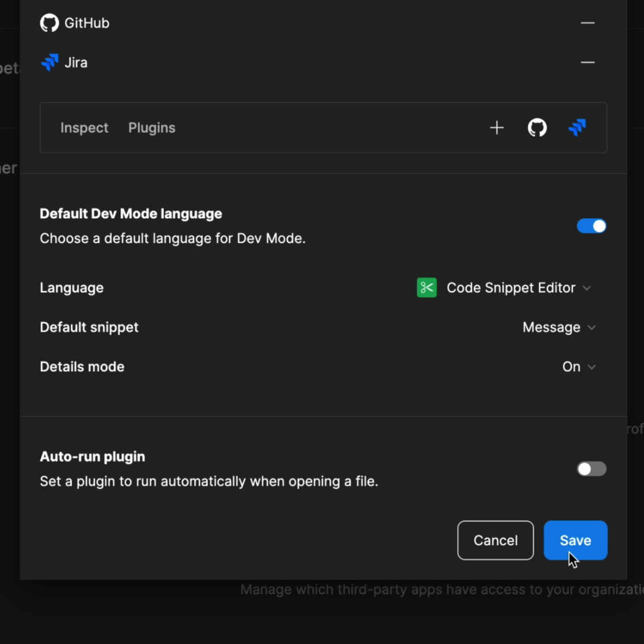Click the Language label
This screenshot has width=644, height=644.
tap(72, 287)
